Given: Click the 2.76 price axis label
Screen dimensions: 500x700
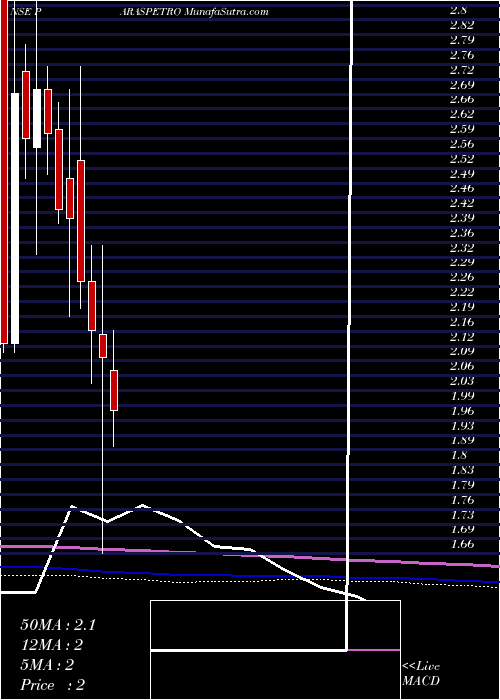Looking at the screenshot, I should [x=462, y=55].
